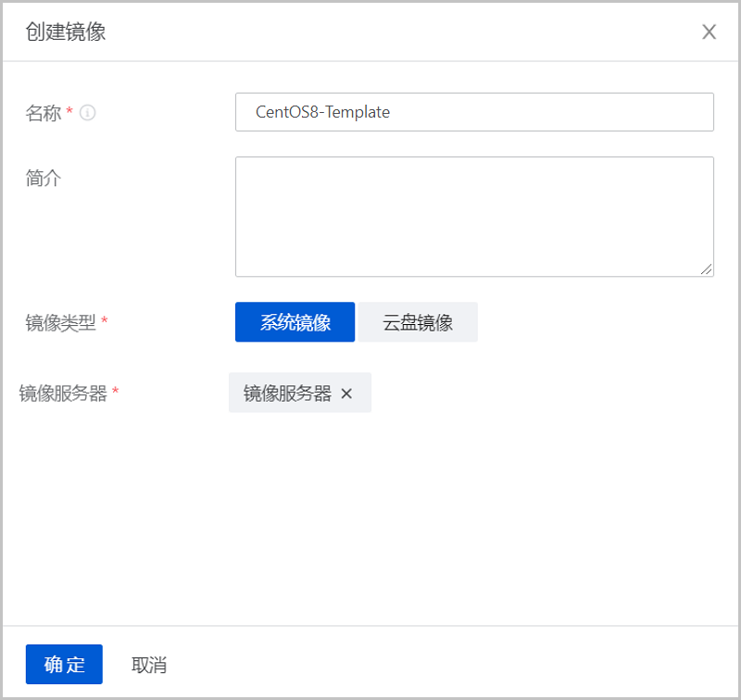Remove the selected 镜像服务器 entry
The image size is (741, 700).
click(346, 393)
